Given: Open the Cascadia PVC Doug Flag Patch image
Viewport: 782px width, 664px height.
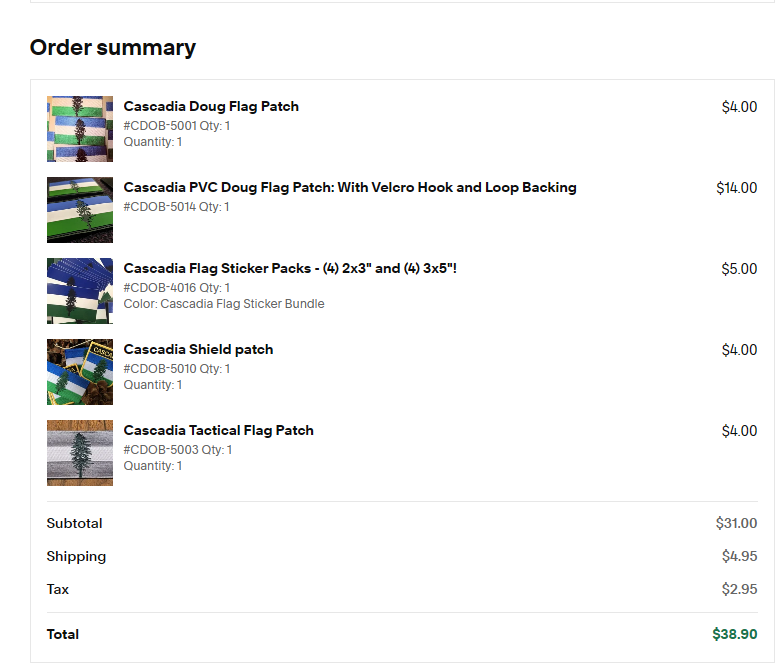Looking at the screenshot, I should coord(80,210).
